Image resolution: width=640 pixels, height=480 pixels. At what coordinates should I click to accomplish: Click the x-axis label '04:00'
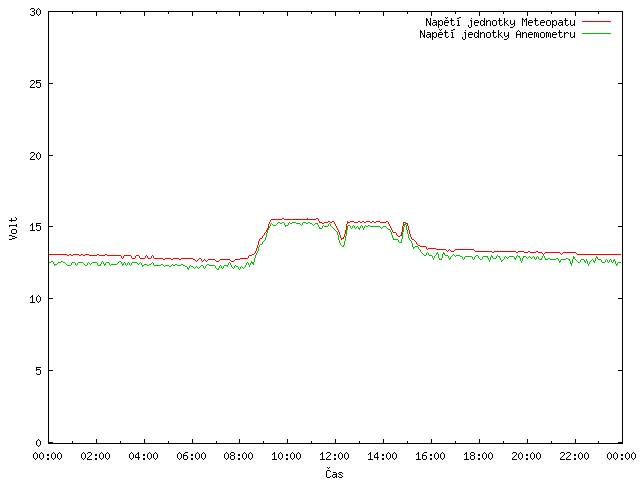click(143, 456)
